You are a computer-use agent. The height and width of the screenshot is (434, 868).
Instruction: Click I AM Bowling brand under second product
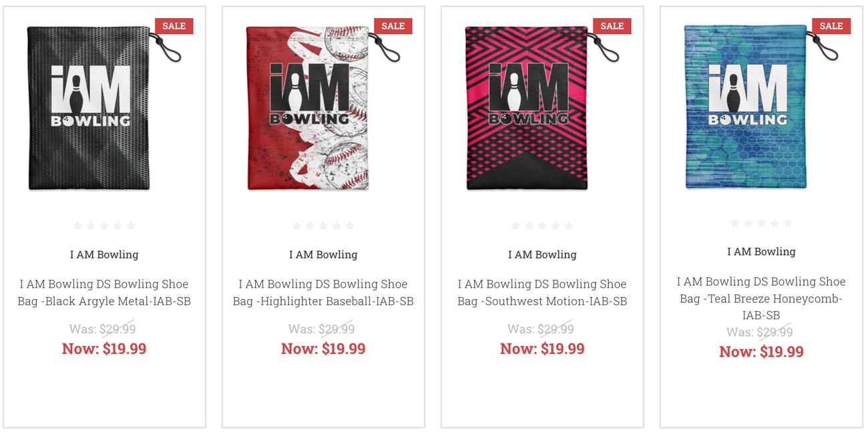point(323,254)
